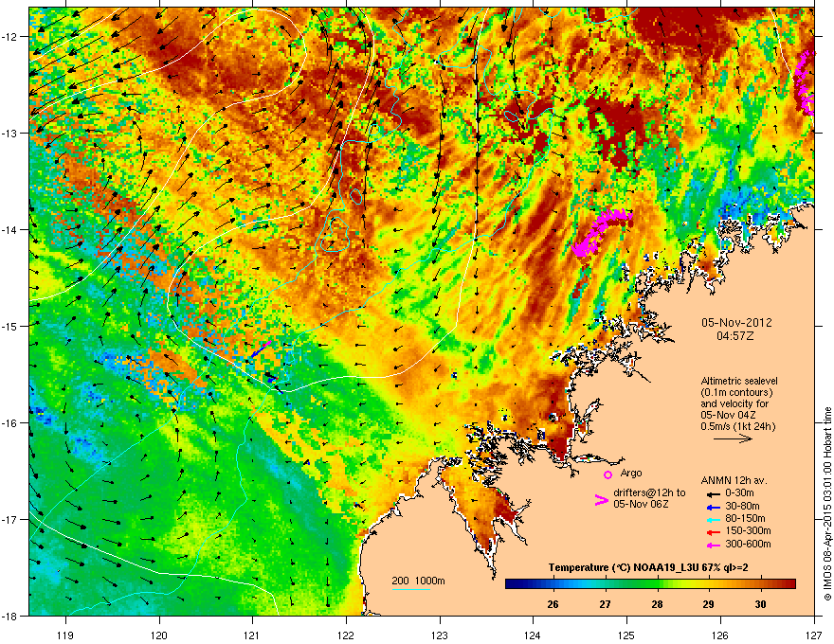Screen dimensions: 834x644
Task: Click the latitude axis label -17
Action: tap(9, 519)
